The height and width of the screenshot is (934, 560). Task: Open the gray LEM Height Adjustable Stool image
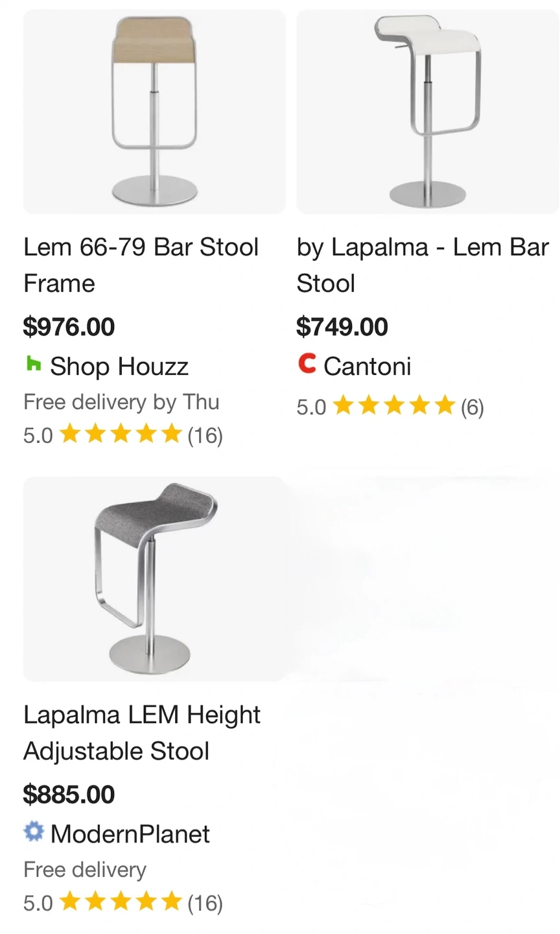154,579
